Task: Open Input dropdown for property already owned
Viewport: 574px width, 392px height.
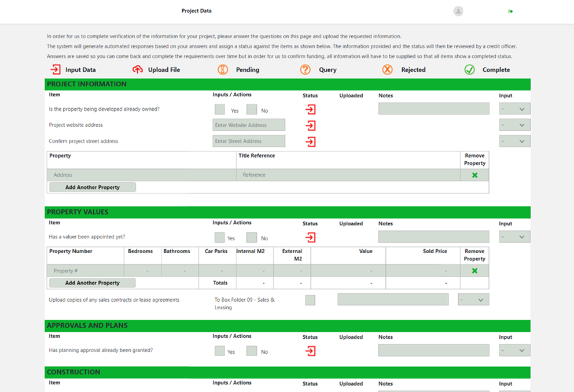Action: 514,109
